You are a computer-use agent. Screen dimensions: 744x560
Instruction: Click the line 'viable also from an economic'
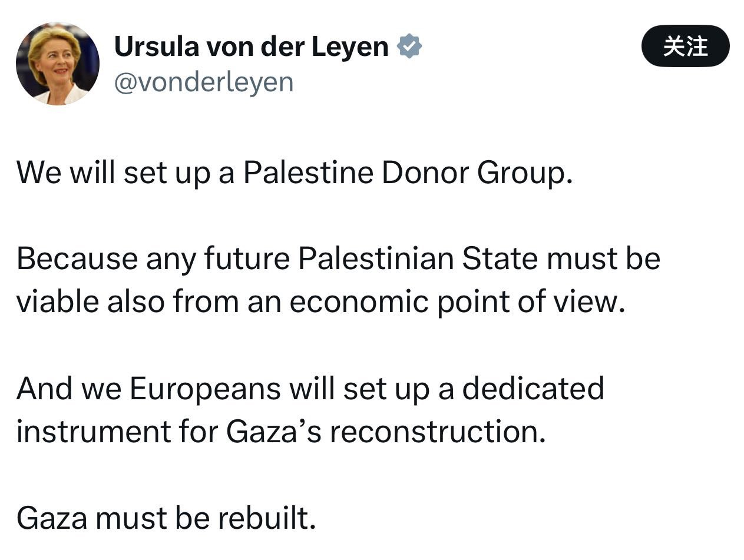click(320, 303)
